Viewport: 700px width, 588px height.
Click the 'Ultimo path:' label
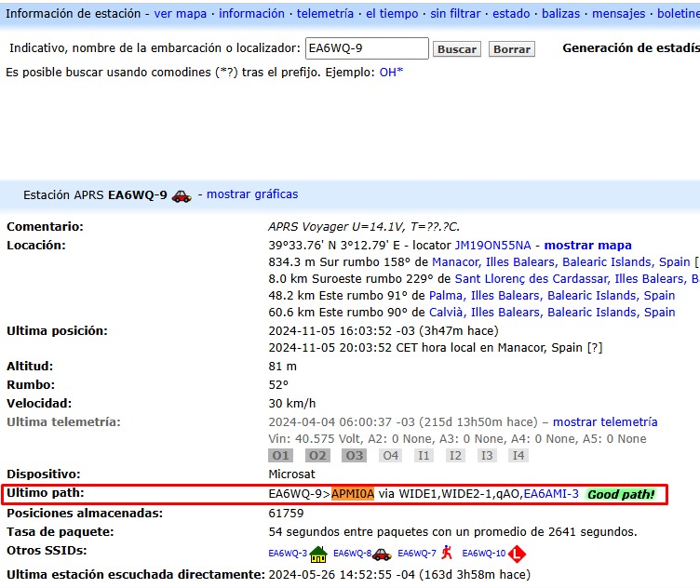(x=46, y=493)
